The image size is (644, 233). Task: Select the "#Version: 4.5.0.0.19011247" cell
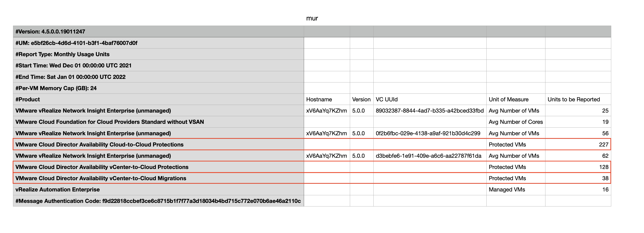159,31
